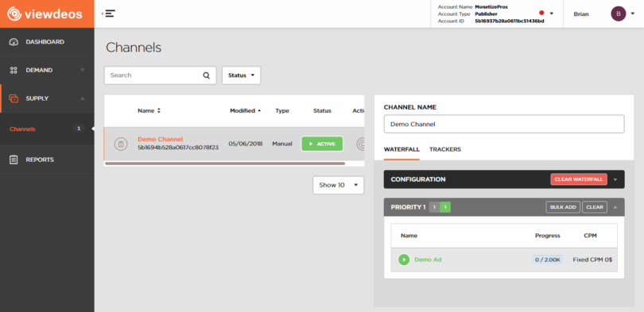
Task: Click the Fixed CPM 0$ value
Action: (592, 260)
